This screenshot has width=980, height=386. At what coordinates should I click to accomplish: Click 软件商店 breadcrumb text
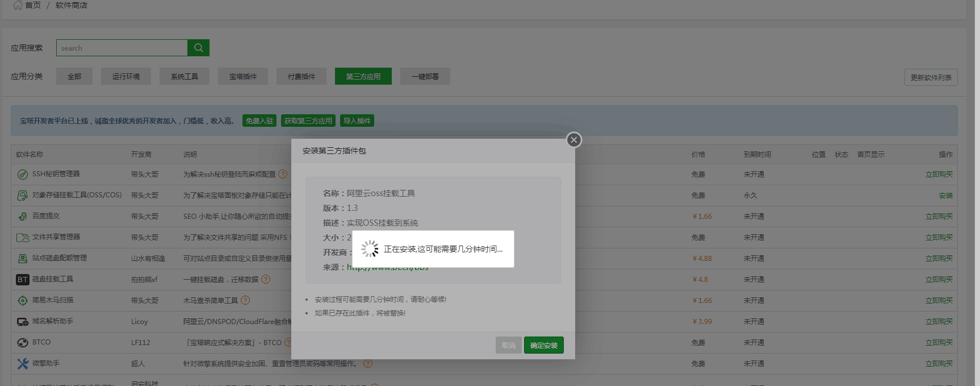(72, 5)
